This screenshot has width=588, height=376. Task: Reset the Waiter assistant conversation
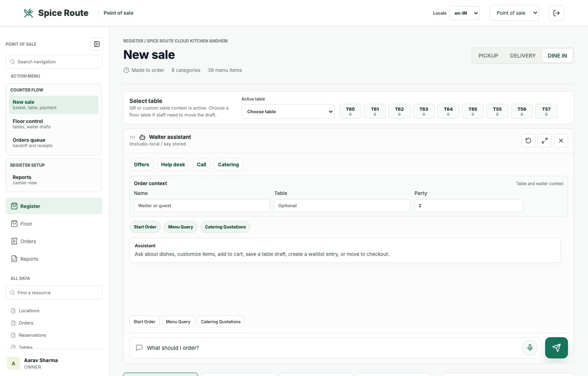point(528,141)
